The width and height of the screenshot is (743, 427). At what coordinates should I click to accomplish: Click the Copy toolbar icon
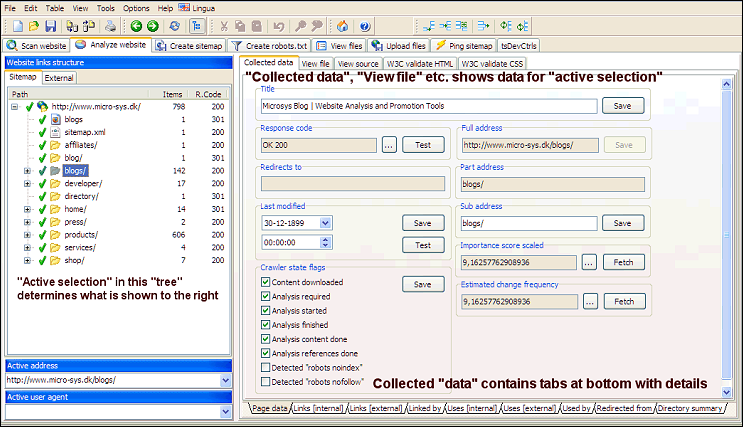pos(240,26)
